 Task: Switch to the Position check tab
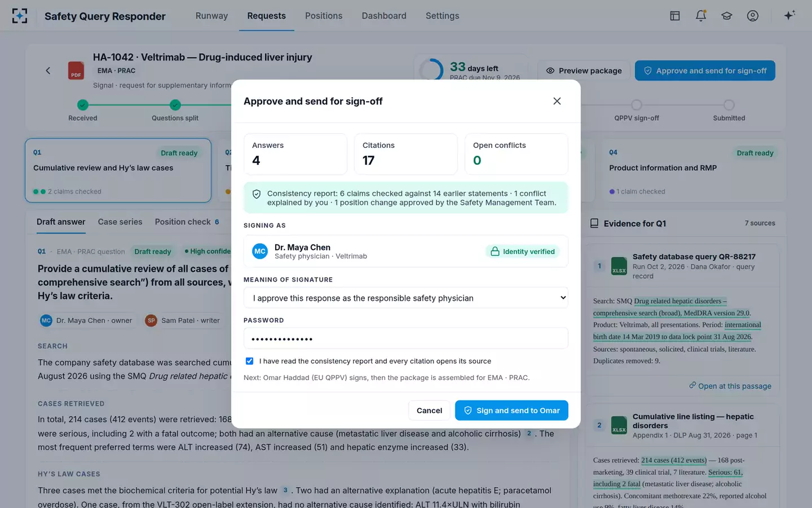[187, 222]
